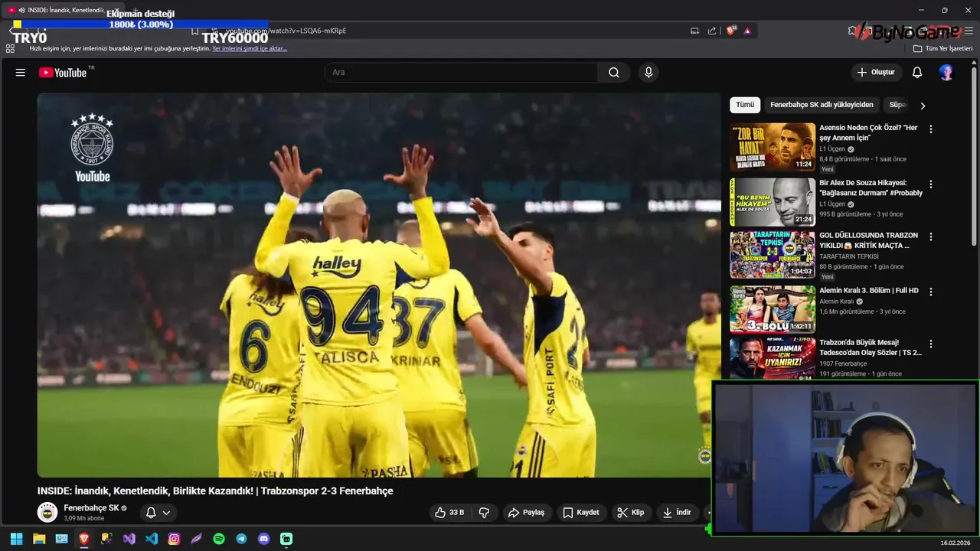Open Visual Studio Code from the taskbar
Viewport: 980px width, 551px height.
pyautogui.click(x=152, y=539)
